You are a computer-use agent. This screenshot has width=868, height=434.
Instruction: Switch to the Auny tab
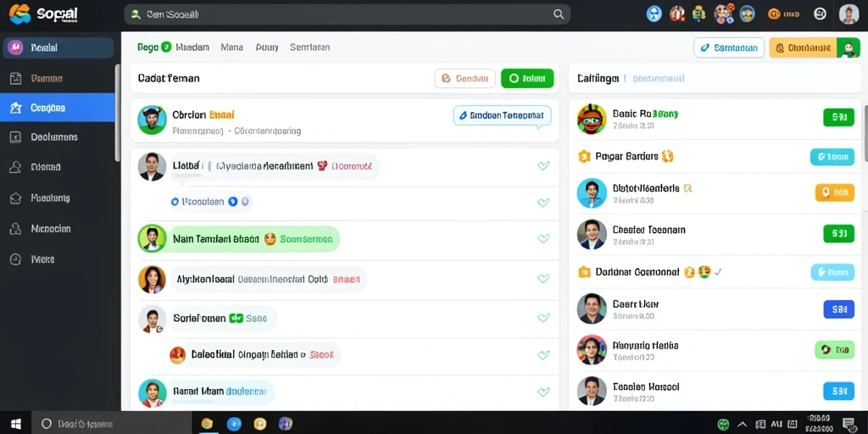click(x=267, y=47)
